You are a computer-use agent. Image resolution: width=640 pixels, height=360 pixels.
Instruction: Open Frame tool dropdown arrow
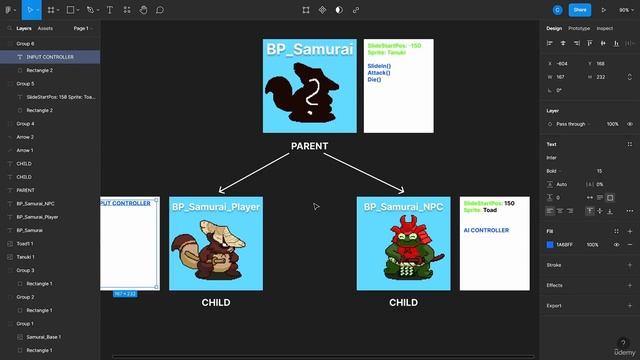tap(58, 10)
